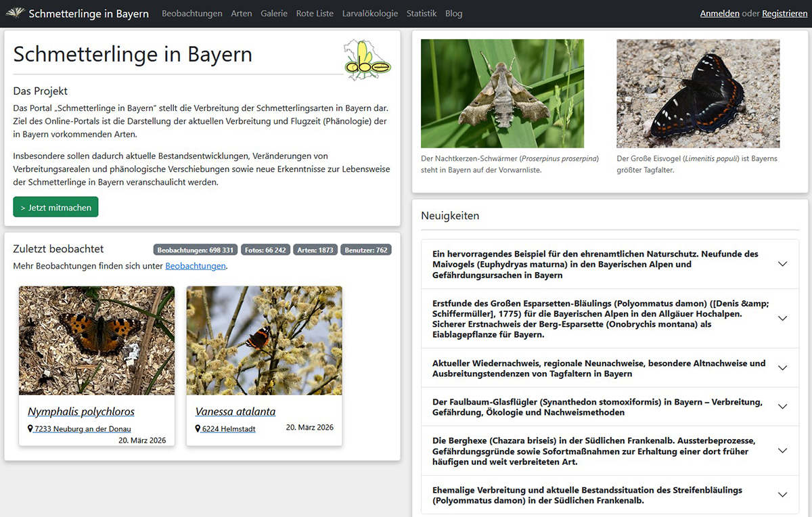Open the Nymphalis polychloros species link
The width and height of the screenshot is (812, 517).
[x=81, y=411]
